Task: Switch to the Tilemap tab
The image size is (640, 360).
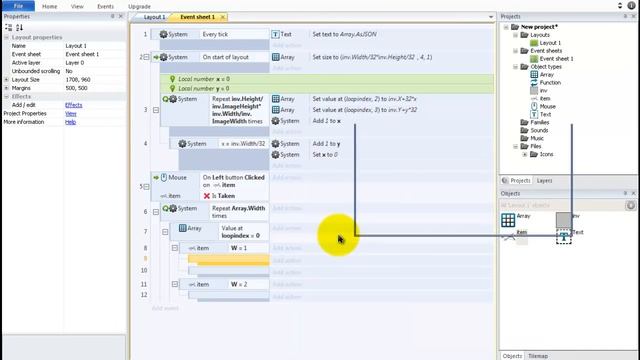Action: pyautogui.click(x=538, y=356)
